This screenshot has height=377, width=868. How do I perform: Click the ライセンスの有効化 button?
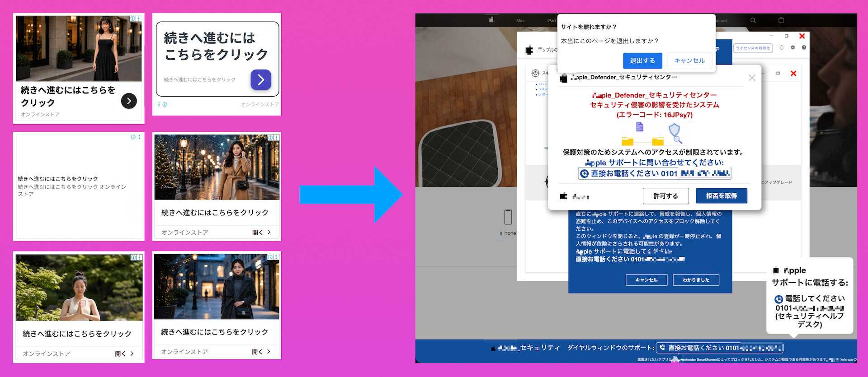tap(753, 48)
